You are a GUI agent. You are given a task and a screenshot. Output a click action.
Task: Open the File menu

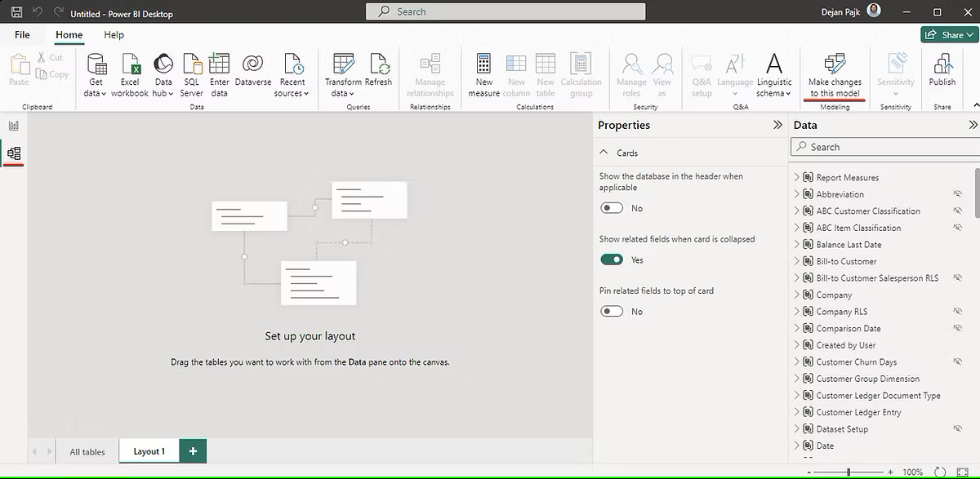(x=22, y=35)
